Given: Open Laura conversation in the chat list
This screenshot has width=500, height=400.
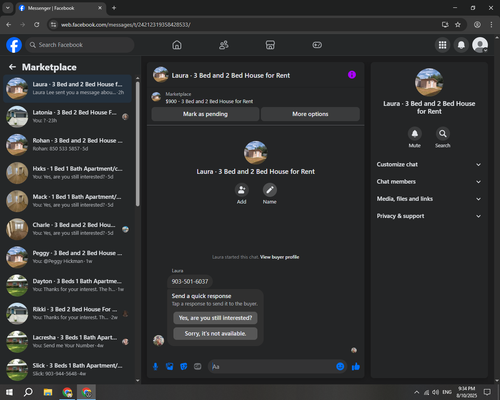Looking at the screenshot, I should click(x=68, y=88).
